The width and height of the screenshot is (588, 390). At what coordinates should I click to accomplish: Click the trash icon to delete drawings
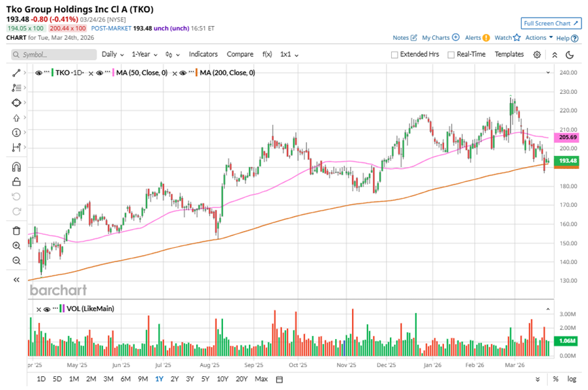16,230
